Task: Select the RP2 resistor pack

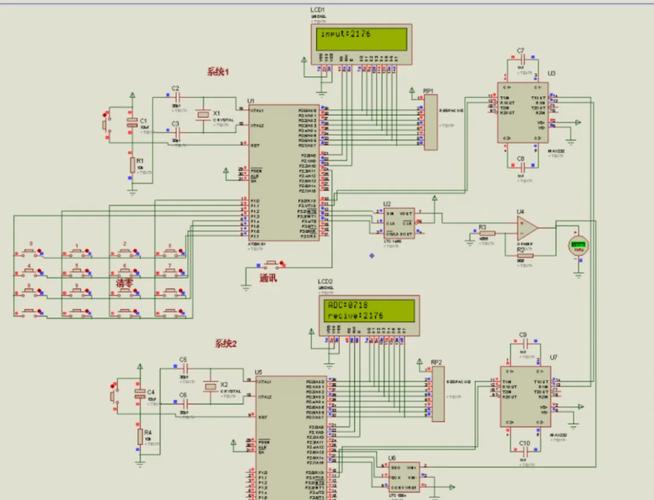Action: (437, 393)
